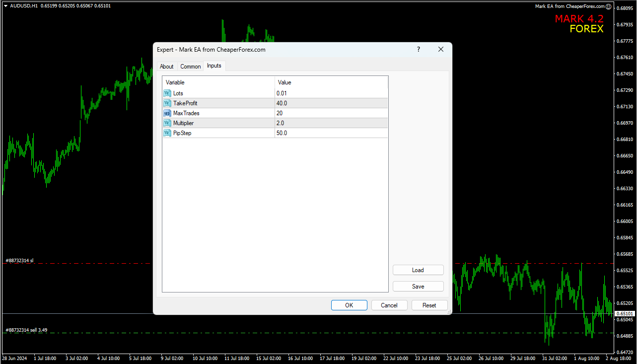Screen dimensions: 637x364
Task: Click the Mark EA from CheaperForex.com chart text
Action: click(x=570, y=6)
